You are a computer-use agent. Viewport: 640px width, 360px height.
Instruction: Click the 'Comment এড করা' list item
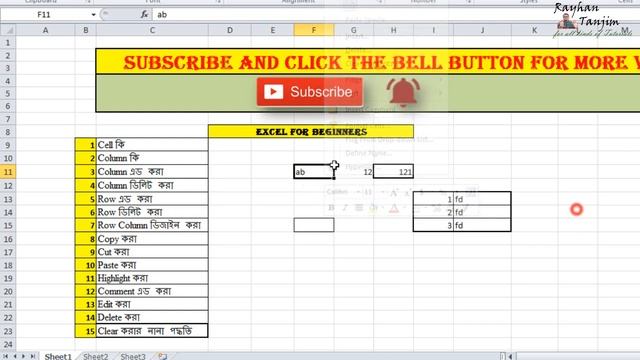point(152,291)
